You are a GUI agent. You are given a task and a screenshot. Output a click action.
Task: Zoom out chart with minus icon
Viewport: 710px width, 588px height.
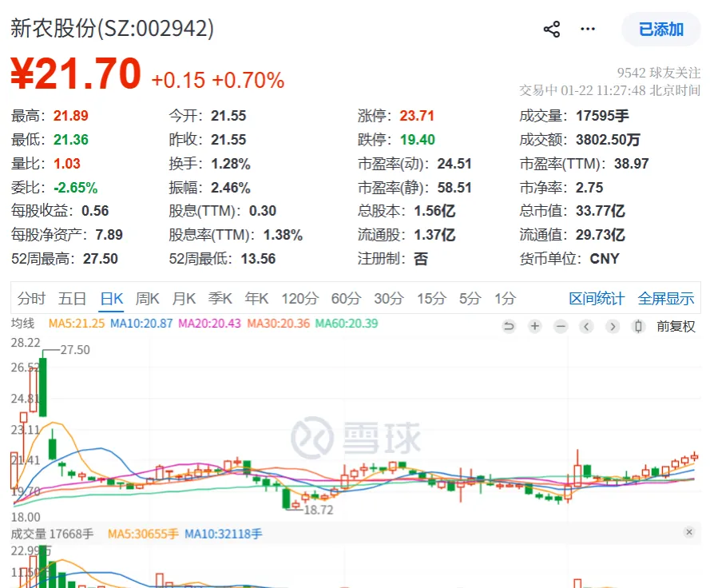pos(561,326)
